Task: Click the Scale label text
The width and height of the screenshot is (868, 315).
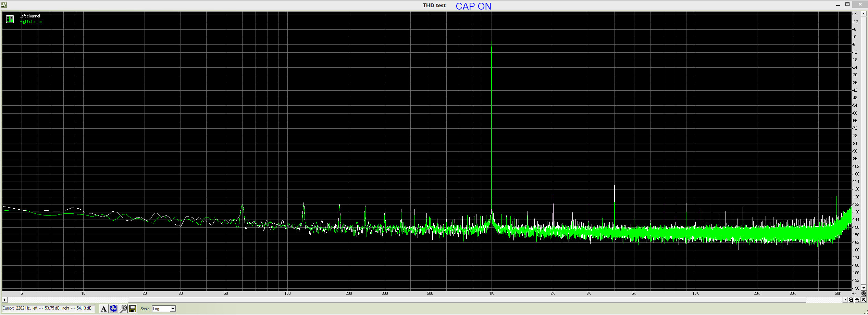Action: [x=145, y=309]
